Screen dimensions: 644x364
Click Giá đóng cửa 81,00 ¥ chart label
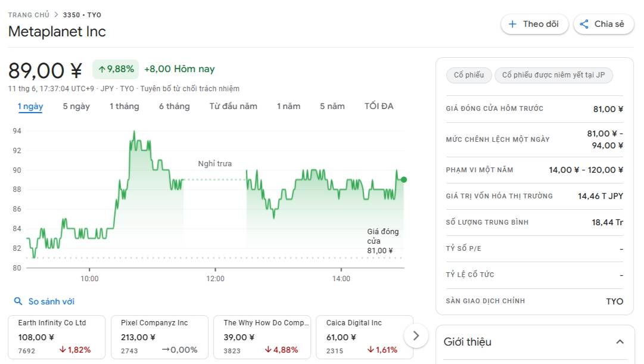383,241
